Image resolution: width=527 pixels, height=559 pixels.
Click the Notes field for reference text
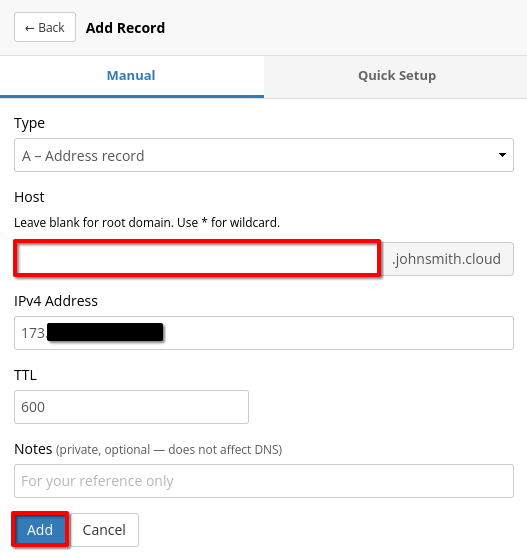[x=264, y=481]
